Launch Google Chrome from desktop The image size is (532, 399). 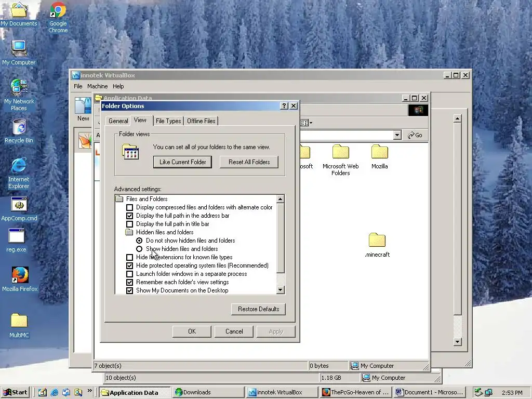click(58, 17)
